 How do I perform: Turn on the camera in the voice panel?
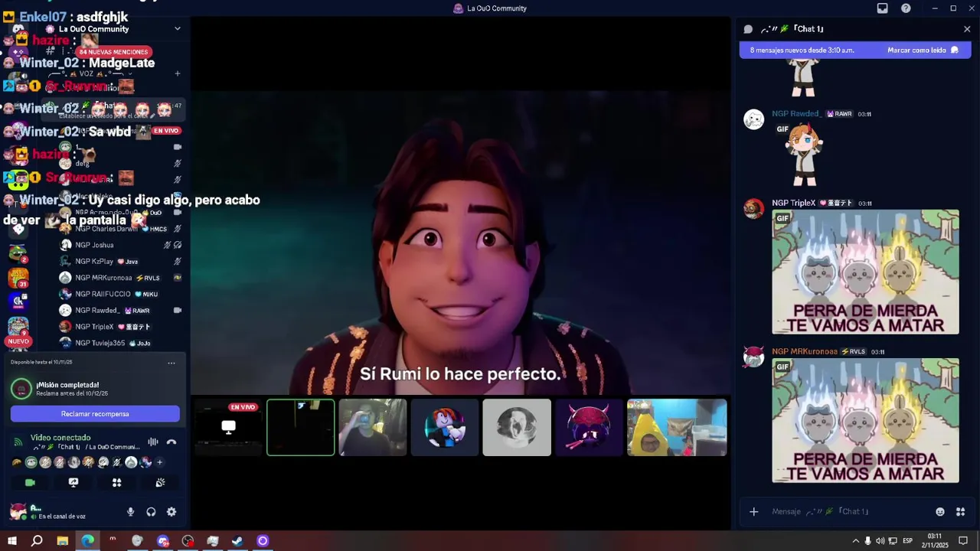pos(30,483)
